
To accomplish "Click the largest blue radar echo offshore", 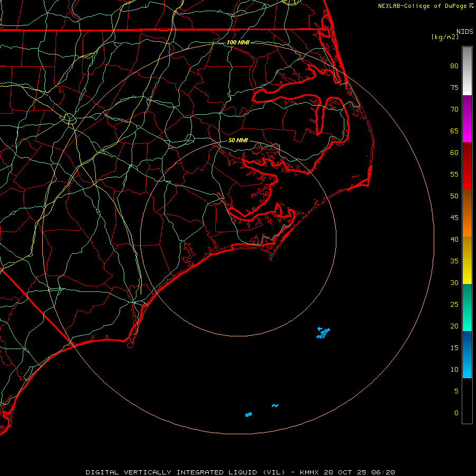I will [323, 333].
